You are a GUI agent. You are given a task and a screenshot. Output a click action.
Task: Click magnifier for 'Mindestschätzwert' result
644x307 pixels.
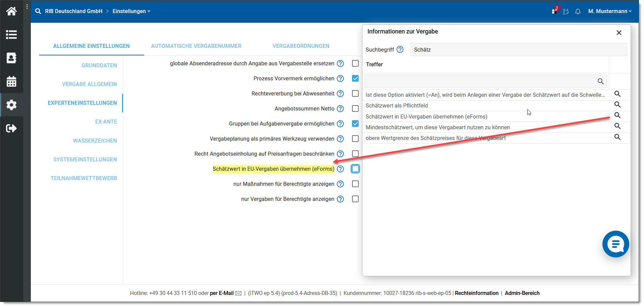(x=617, y=126)
